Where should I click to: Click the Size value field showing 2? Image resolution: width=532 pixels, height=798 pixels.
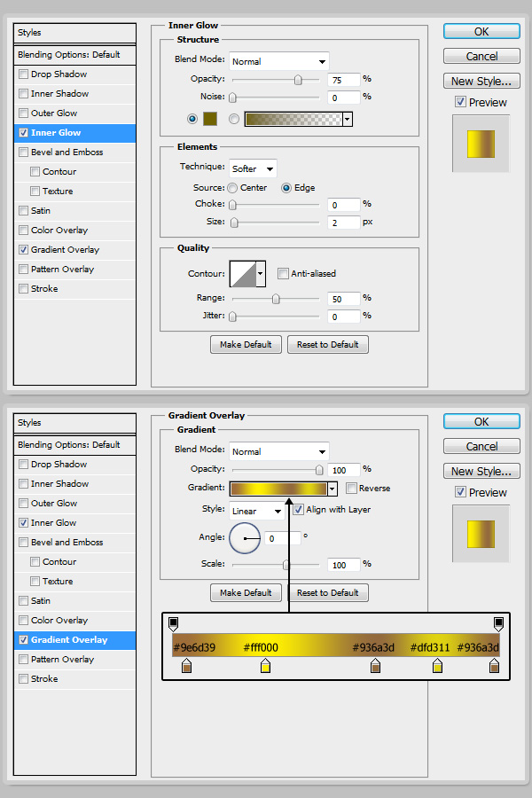click(344, 223)
